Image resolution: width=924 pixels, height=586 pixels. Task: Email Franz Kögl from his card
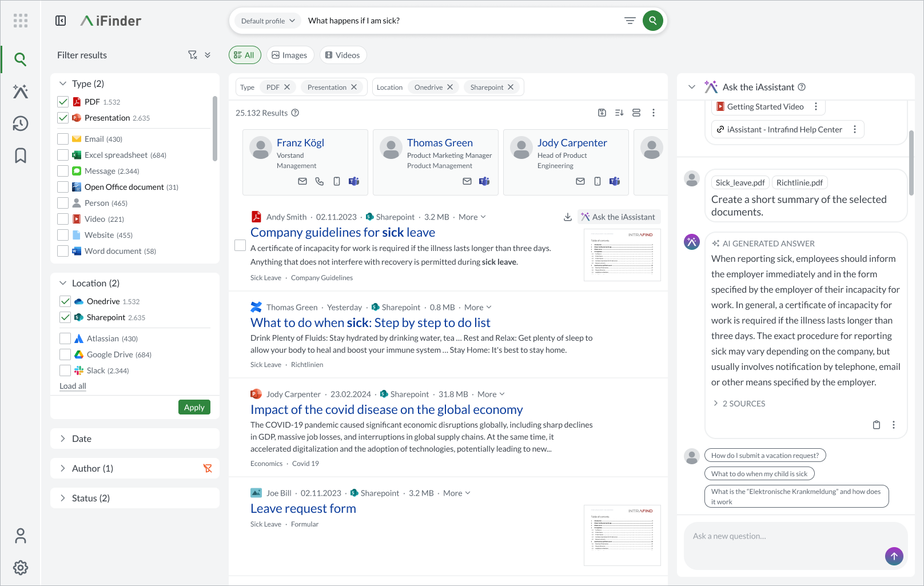(x=302, y=181)
